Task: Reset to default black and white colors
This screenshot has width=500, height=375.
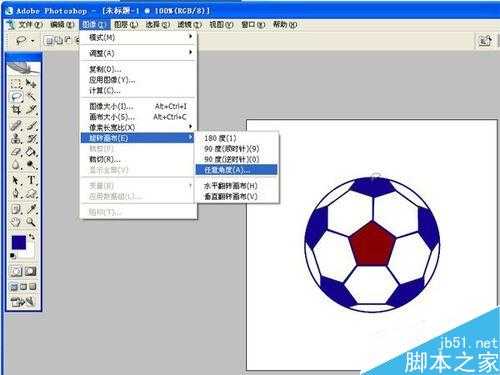Action: 13,256
